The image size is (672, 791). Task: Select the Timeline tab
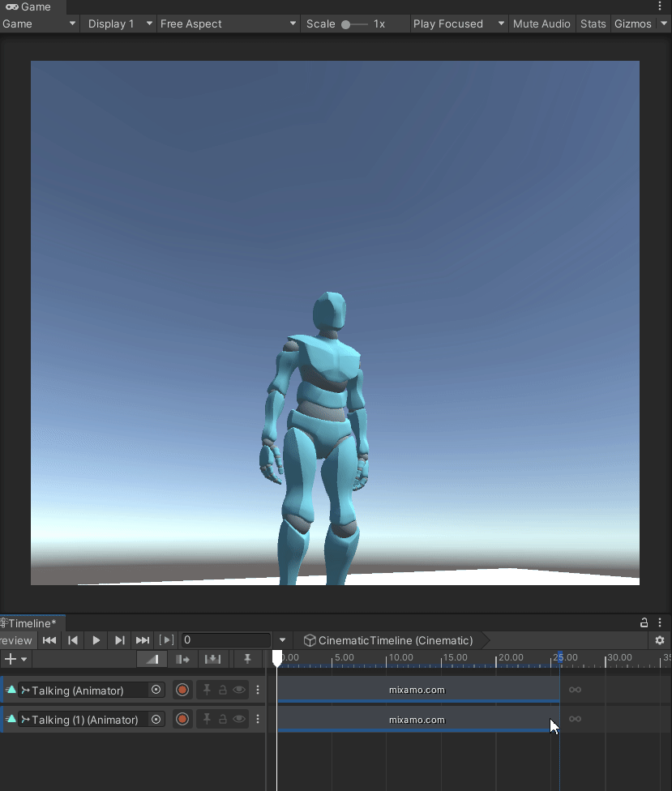tap(31, 622)
